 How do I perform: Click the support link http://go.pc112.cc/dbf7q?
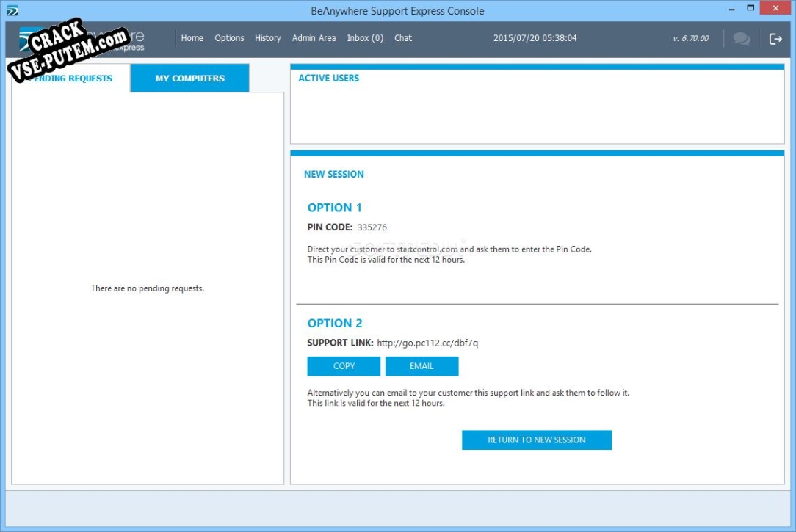[427, 343]
